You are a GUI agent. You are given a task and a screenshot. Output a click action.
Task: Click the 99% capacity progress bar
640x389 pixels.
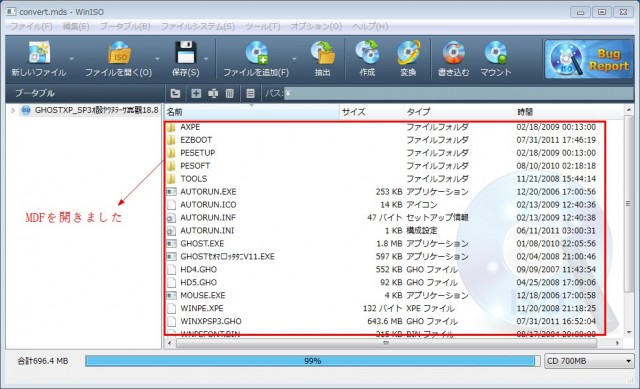313,361
